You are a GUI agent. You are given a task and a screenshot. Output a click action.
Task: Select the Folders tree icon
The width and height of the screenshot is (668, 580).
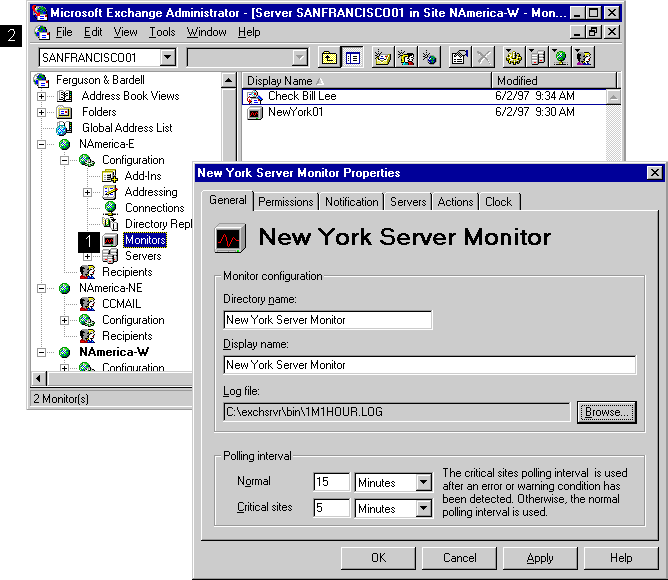pyautogui.click(x=64, y=112)
